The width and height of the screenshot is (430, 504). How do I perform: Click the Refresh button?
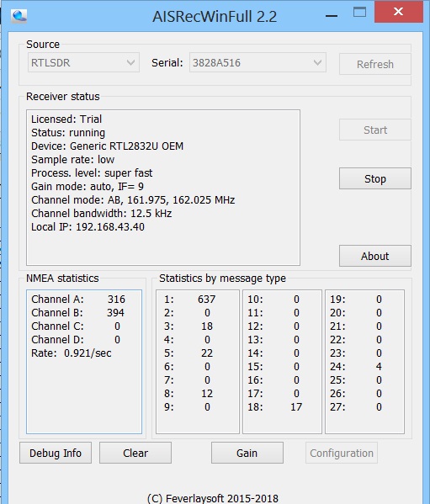(375, 64)
